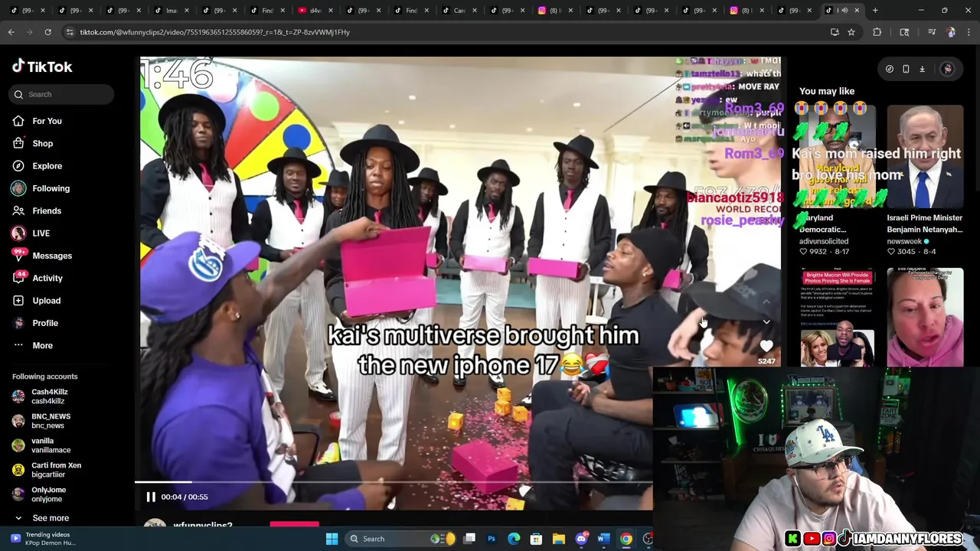This screenshot has width=980, height=551.
Task: Open the profile avatar top right
Action: coord(947,69)
